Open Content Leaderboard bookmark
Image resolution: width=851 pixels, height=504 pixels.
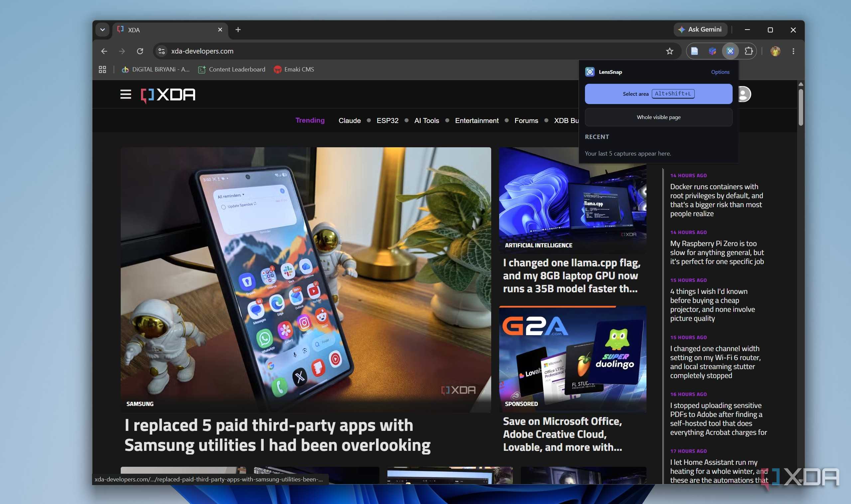point(232,69)
